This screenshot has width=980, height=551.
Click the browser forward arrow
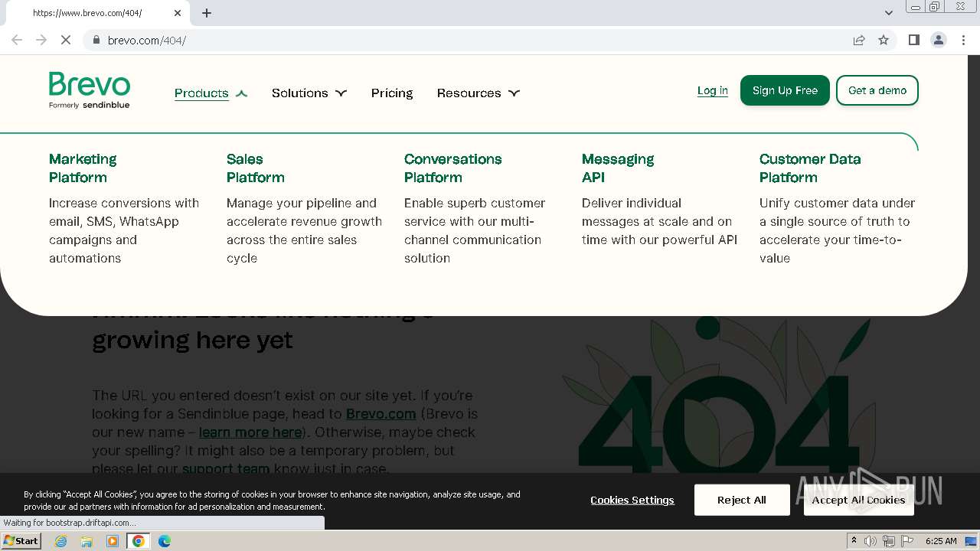coord(41,40)
